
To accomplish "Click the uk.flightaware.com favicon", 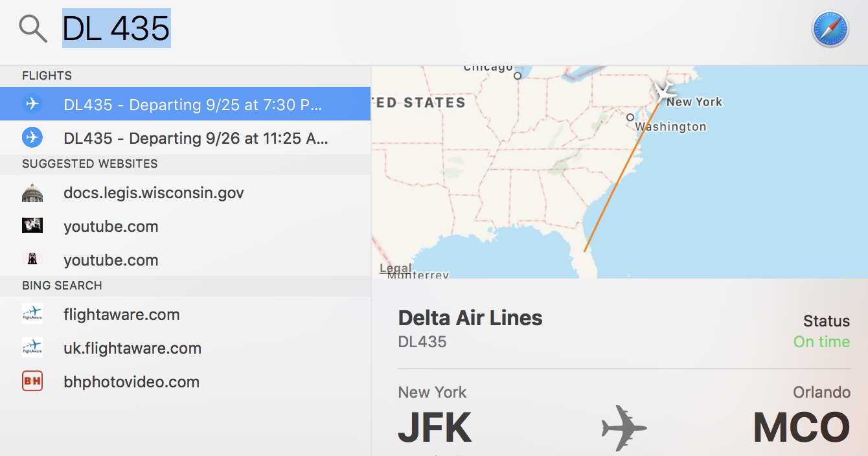I will (32, 348).
